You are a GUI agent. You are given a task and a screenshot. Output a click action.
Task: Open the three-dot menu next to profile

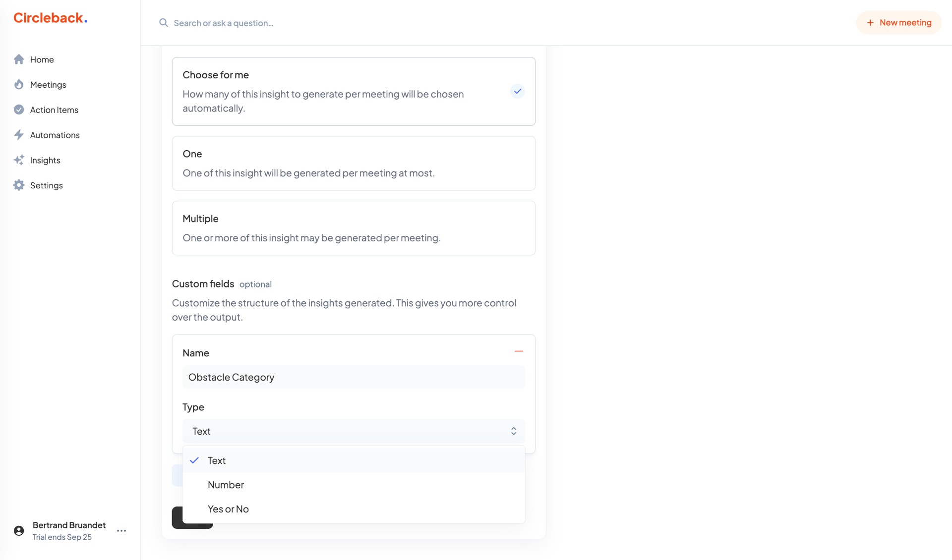point(121,530)
